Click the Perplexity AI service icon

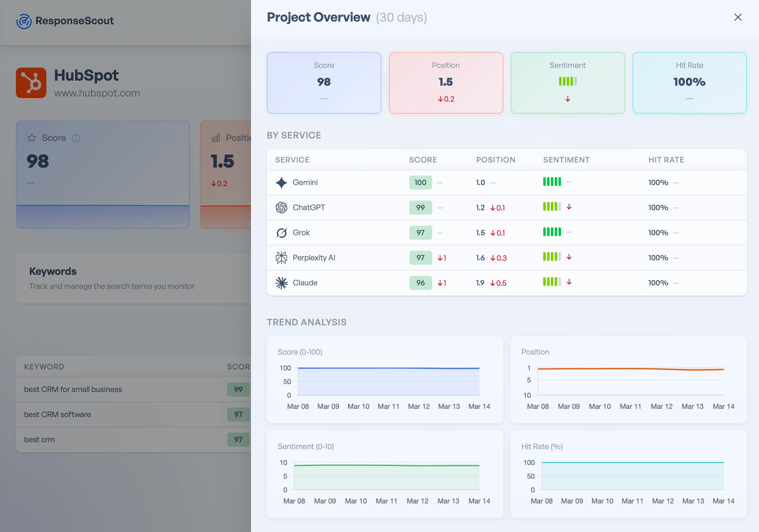[281, 257]
